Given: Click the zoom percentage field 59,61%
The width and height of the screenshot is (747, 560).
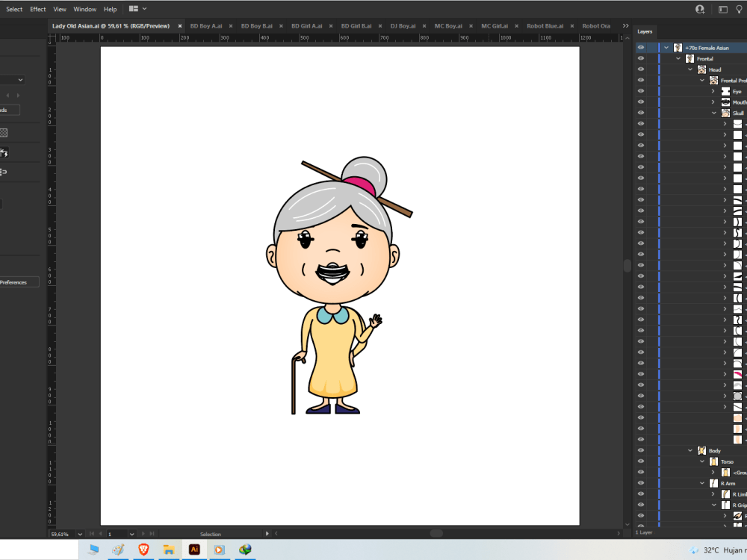Looking at the screenshot, I should 61,534.
